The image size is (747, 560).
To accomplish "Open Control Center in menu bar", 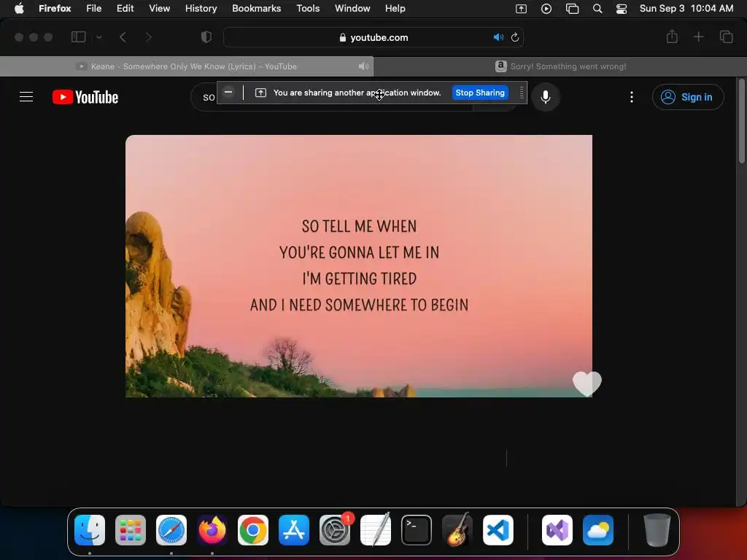I will tap(622, 9).
